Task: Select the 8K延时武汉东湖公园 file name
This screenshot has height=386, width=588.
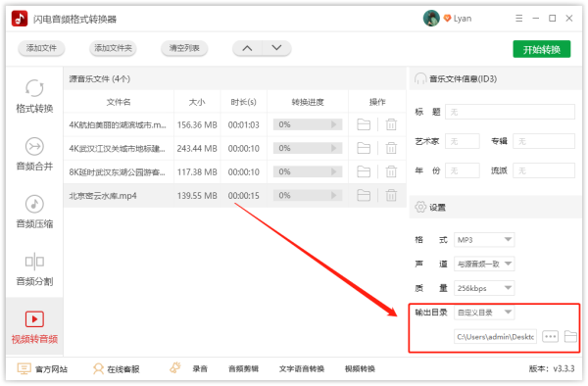Action: (117, 172)
